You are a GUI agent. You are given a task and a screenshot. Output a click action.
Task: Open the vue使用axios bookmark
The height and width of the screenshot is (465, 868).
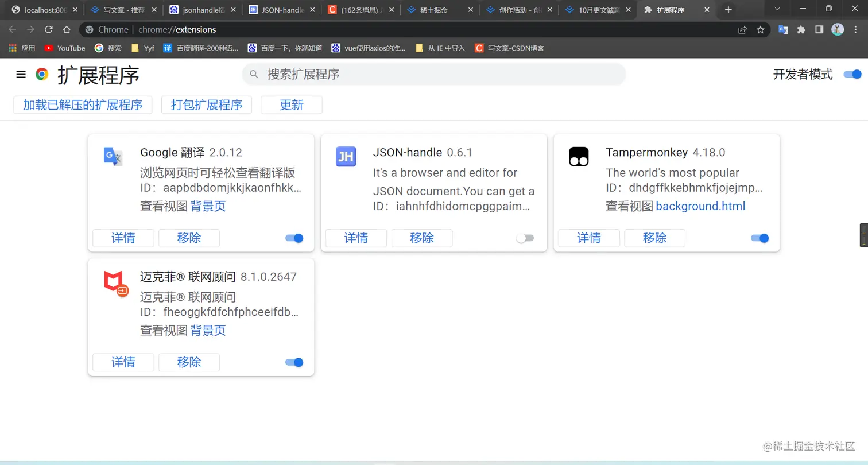(x=369, y=48)
